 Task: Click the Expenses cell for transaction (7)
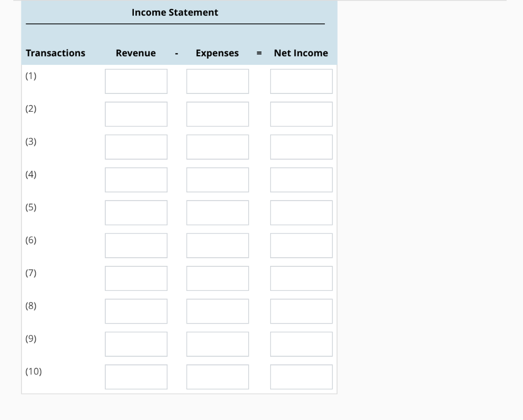[x=218, y=278]
